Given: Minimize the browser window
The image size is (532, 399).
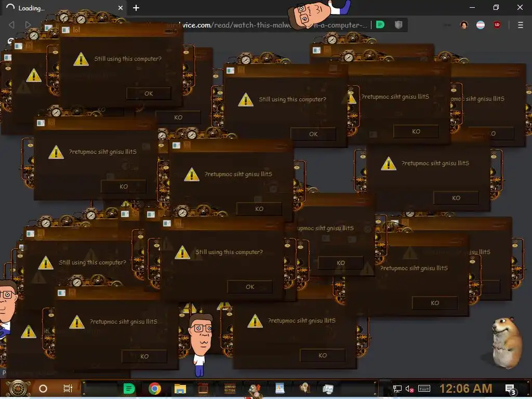Looking at the screenshot, I should pos(472,7).
